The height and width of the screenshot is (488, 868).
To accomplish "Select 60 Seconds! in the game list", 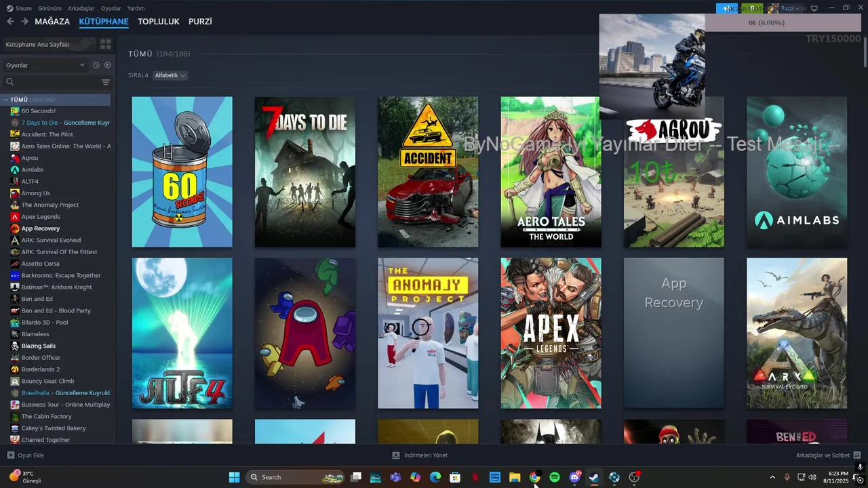I will point(39,111).
